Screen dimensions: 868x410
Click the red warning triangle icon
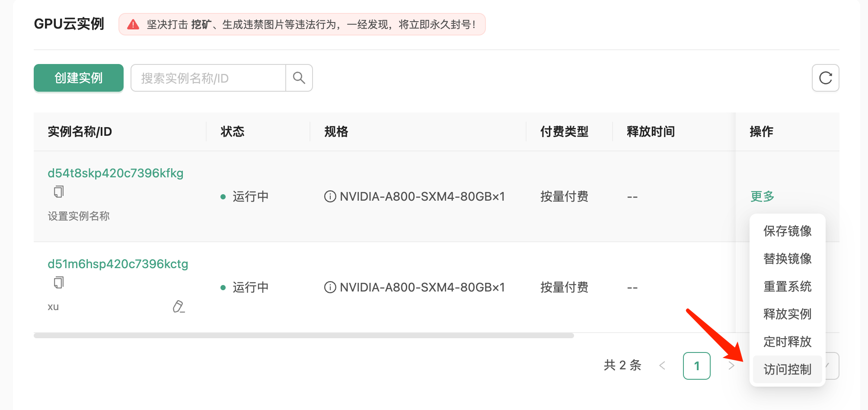tap(133, 25)
